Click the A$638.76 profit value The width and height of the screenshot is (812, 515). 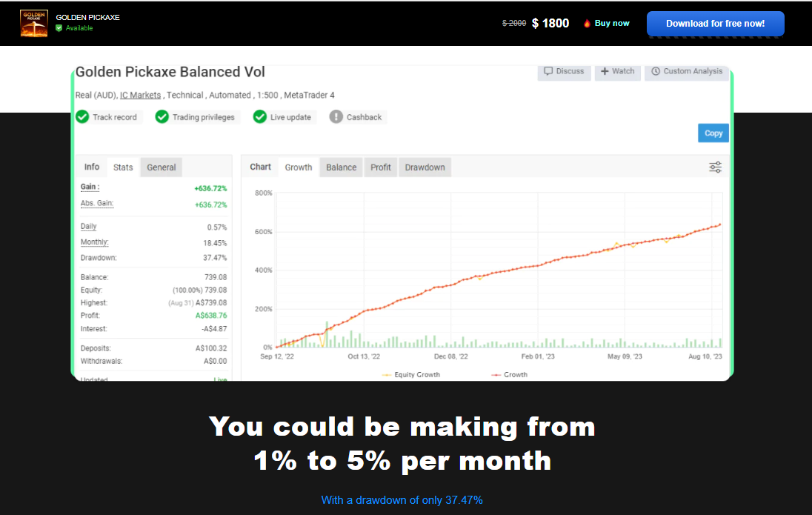[211, 316]
